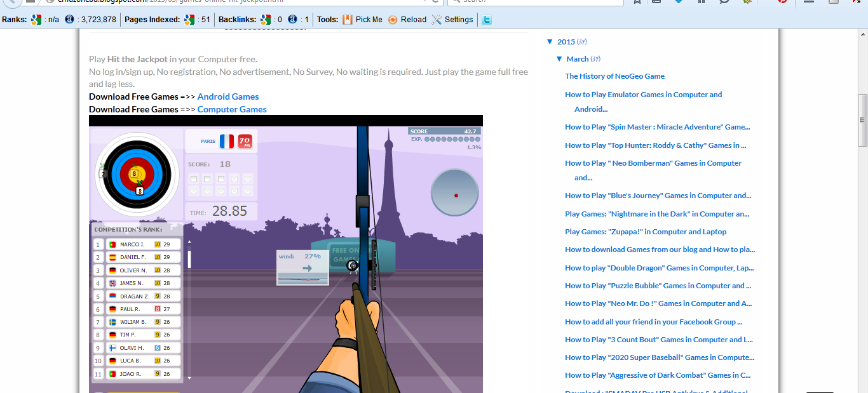Viewport: 868px width, 393px height.
Task: Open the 'Blue's Journey' post link
Action: pos(658,196)
